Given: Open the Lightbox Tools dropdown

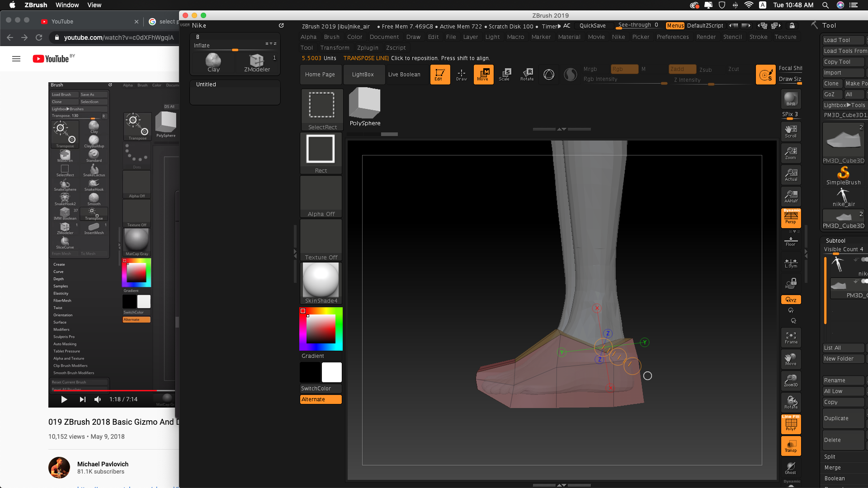Looking at the screenshot, I should point(844,105).
